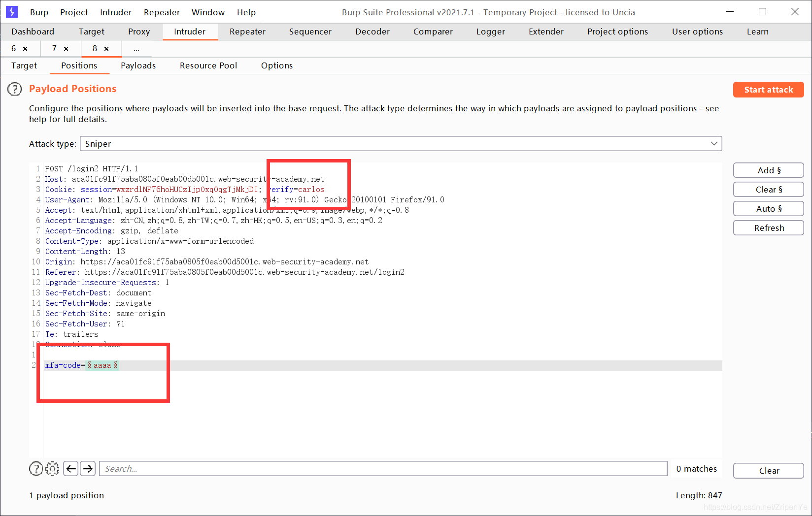Expand the Attack type Sniper dropdown
This screenshot has height=516, width=812.
point(401,144)
